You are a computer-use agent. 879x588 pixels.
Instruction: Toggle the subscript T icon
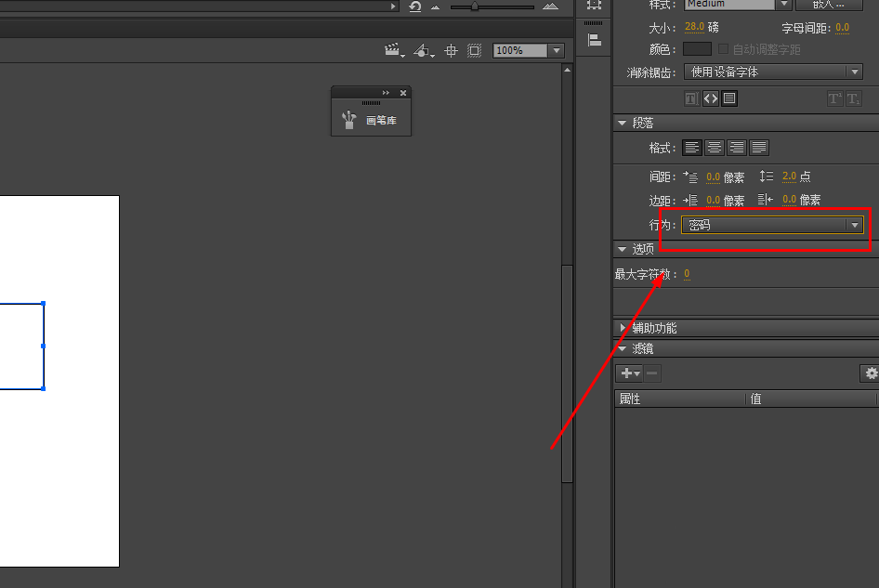pos(853,99)
